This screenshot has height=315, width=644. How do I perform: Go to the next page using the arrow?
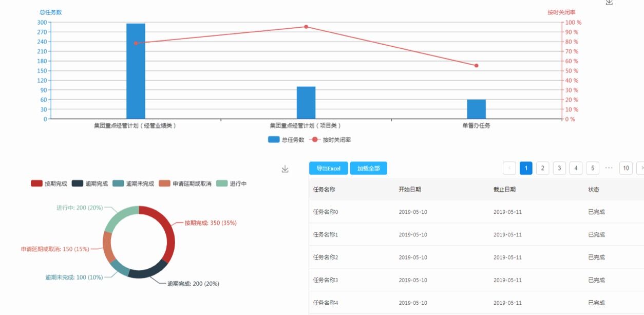pyautogui.click(x=640, y=168)
